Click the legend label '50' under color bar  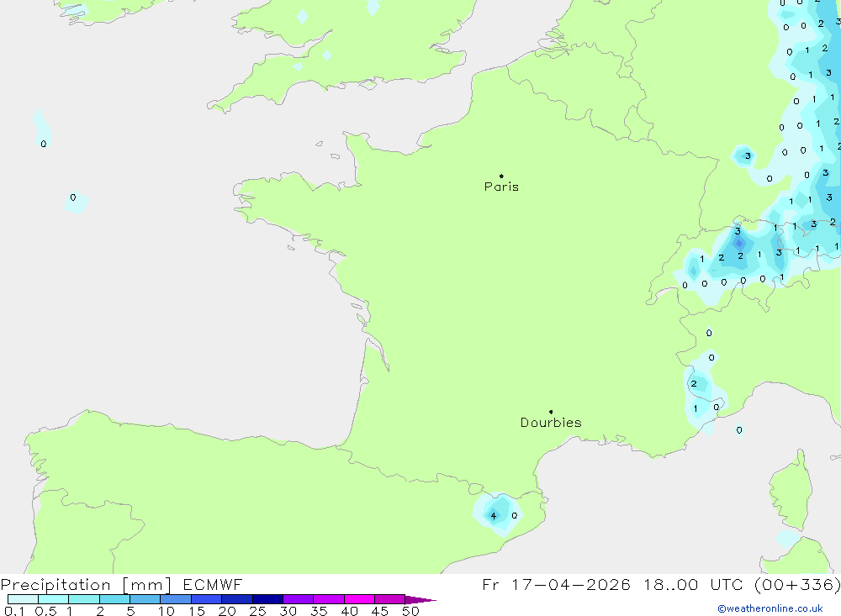(x=410, y=611)
